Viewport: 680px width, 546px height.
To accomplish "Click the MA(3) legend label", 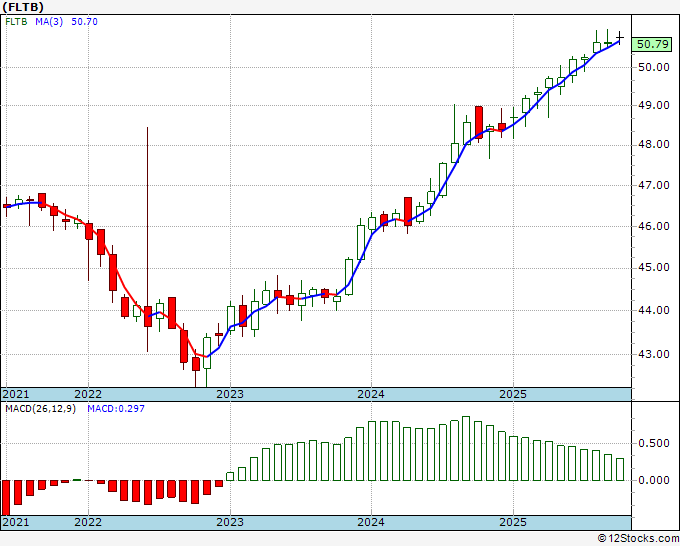I will 49,22.
